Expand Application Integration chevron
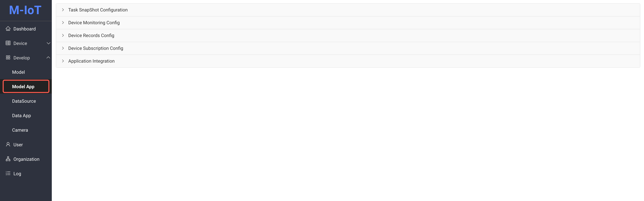The image size is (644, 201). (63, 61)
